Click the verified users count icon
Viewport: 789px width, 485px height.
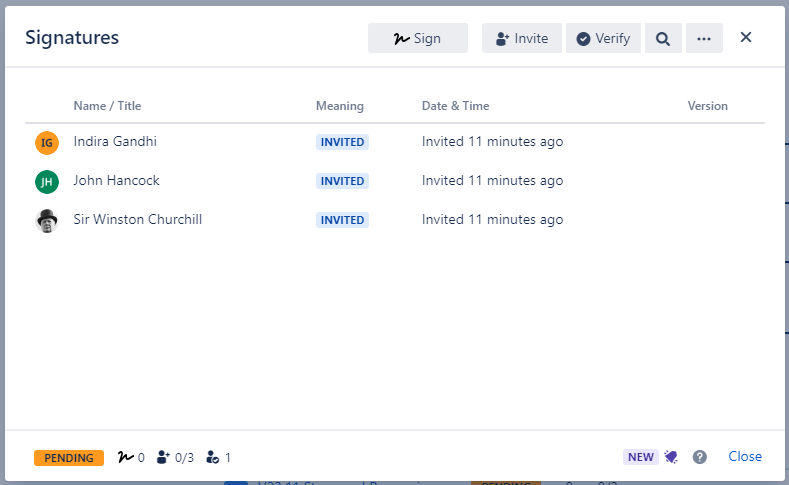[212, 458]
